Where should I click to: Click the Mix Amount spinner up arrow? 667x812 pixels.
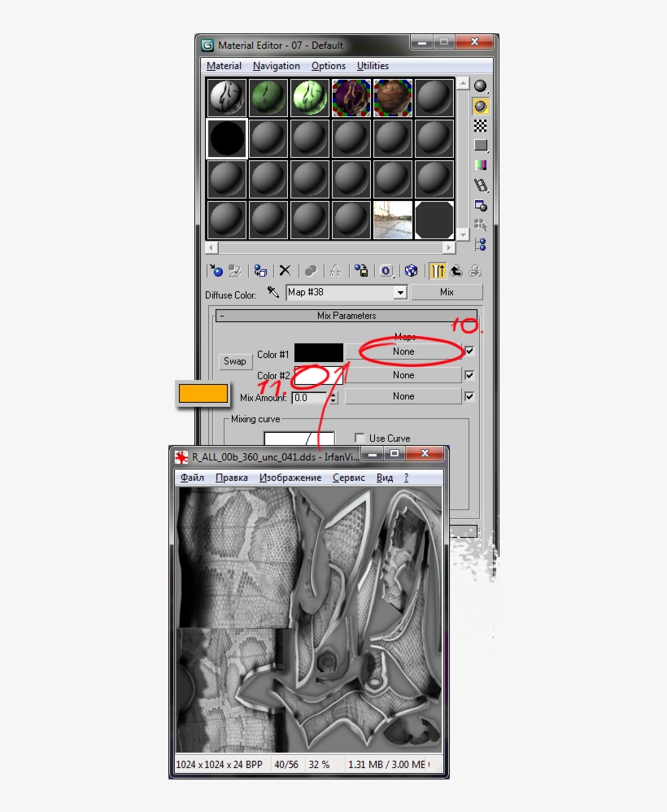[x=333, y=395]
